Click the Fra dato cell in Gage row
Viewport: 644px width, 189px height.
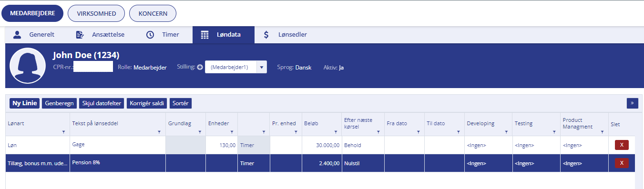pos(404,145)
